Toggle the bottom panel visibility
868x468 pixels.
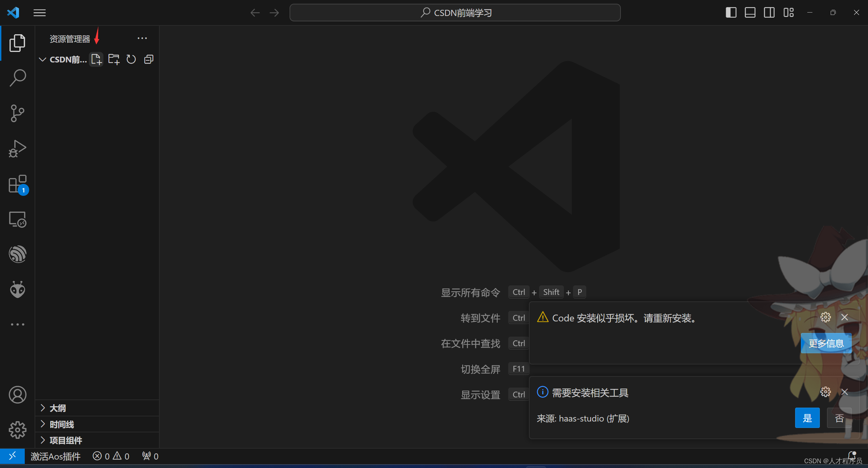coord(749,13)
